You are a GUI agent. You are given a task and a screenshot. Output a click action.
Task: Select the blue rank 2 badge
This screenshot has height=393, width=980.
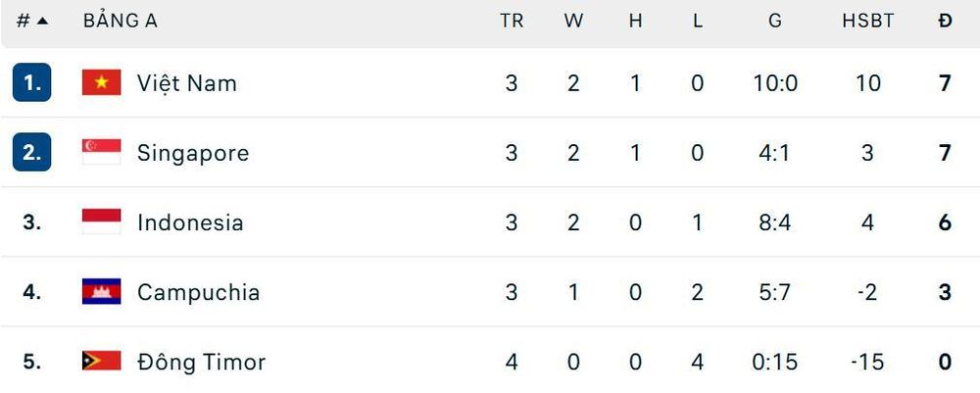(x=32, y=153)
